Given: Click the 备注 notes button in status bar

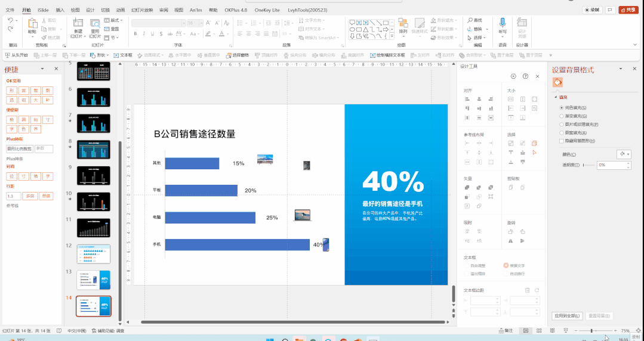Looking at the screenshot, I should 506,330.
